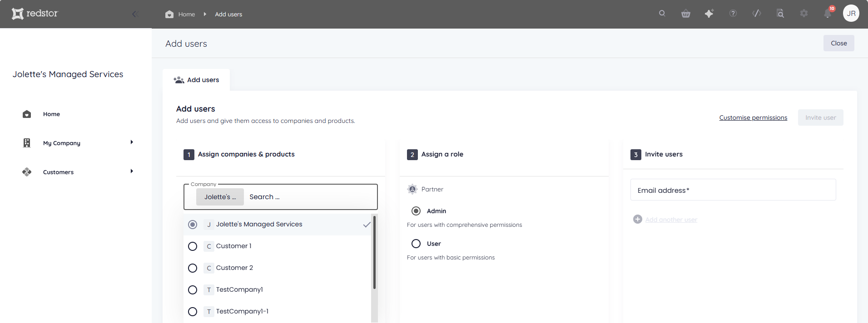Open My Company in the sidebar menu
This screenshot has height=323, width=868.
(x=62, y=143)
